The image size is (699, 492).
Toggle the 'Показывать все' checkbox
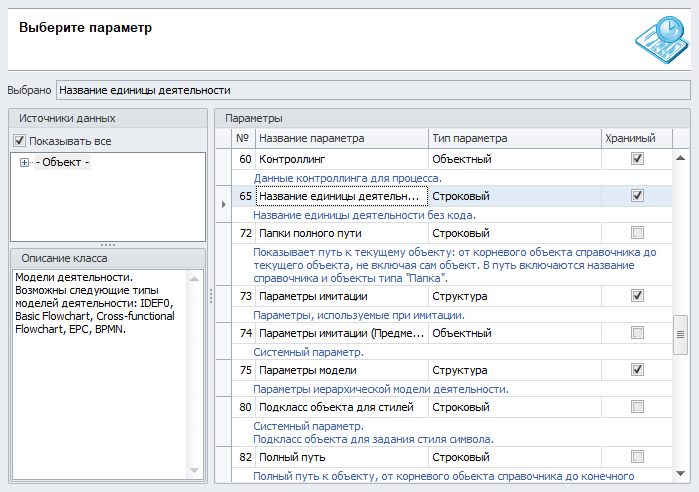20,141
